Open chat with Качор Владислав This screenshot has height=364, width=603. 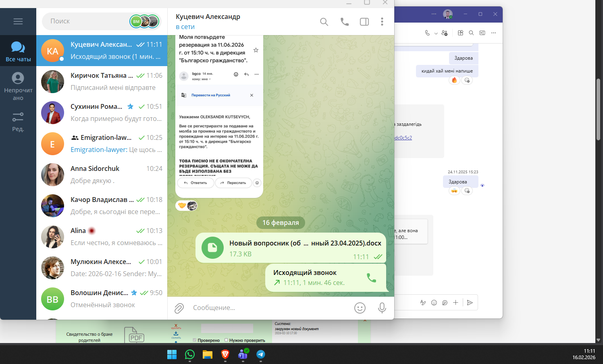[x=102, y=206]
